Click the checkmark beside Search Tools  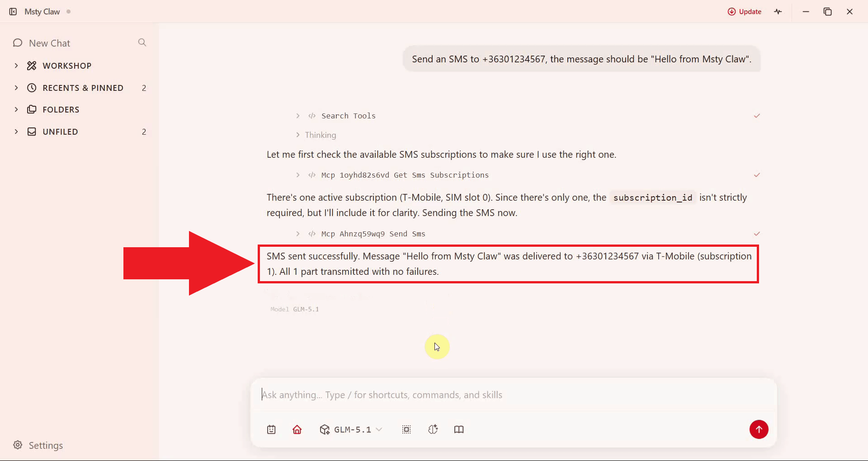pyautogui.click(x=757, y=116)
